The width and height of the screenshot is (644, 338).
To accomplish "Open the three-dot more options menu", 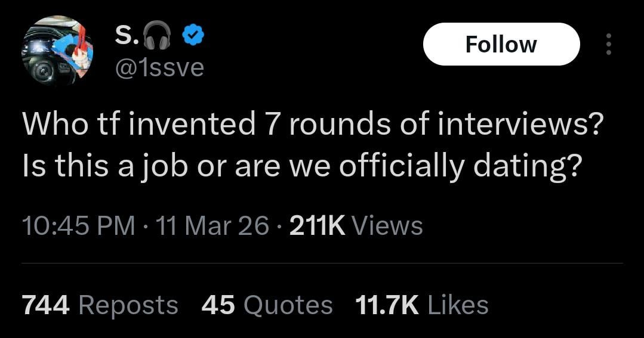I will pyautogui.click(x=608, y=45).
